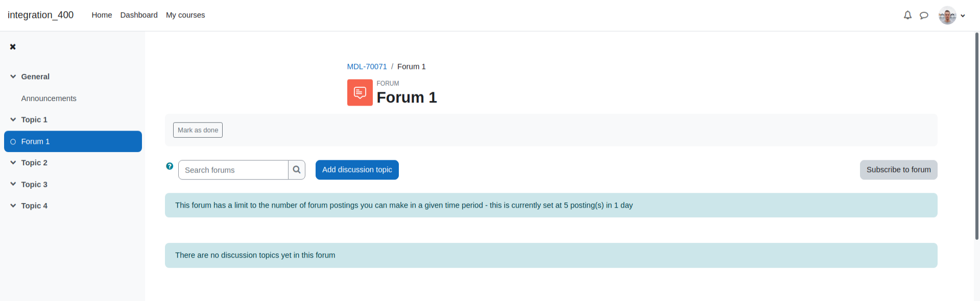Collapse the General section chevron
Image resolution: width=980 pixels, height=301 pixels.
[x=13, y=77]
